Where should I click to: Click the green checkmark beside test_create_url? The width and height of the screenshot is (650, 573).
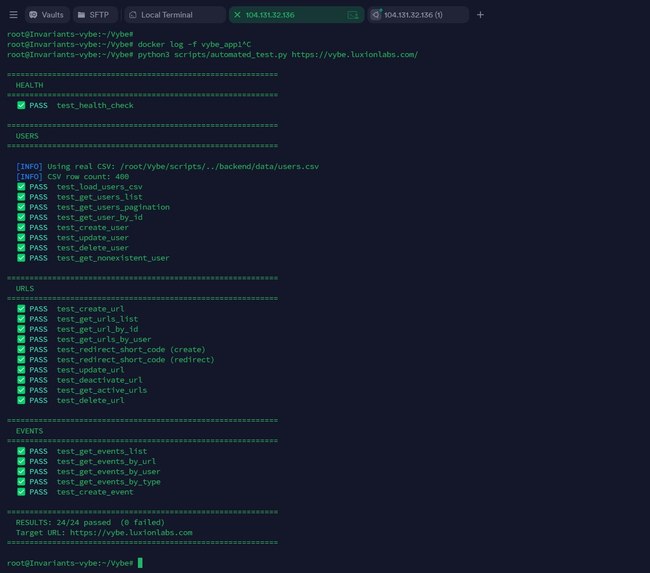click(21, 309)
